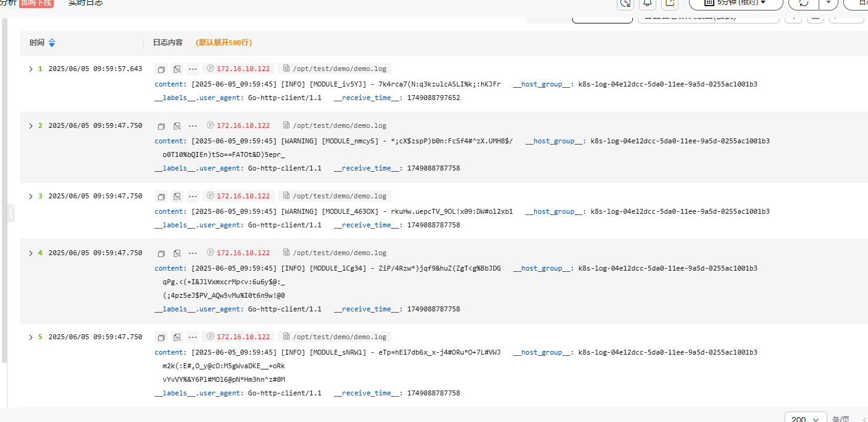Sort logs by the 时间 column arrows

52,43
